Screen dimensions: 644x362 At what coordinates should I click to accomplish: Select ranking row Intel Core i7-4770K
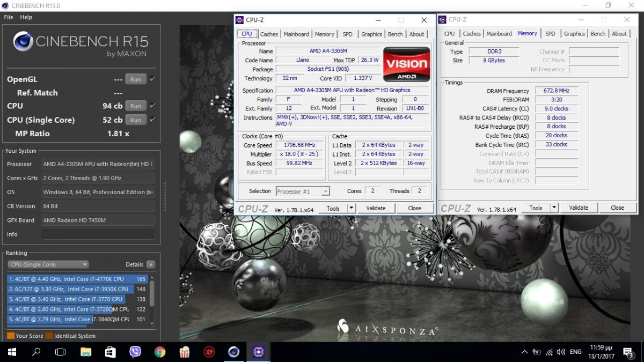click(x=77, y=279)
